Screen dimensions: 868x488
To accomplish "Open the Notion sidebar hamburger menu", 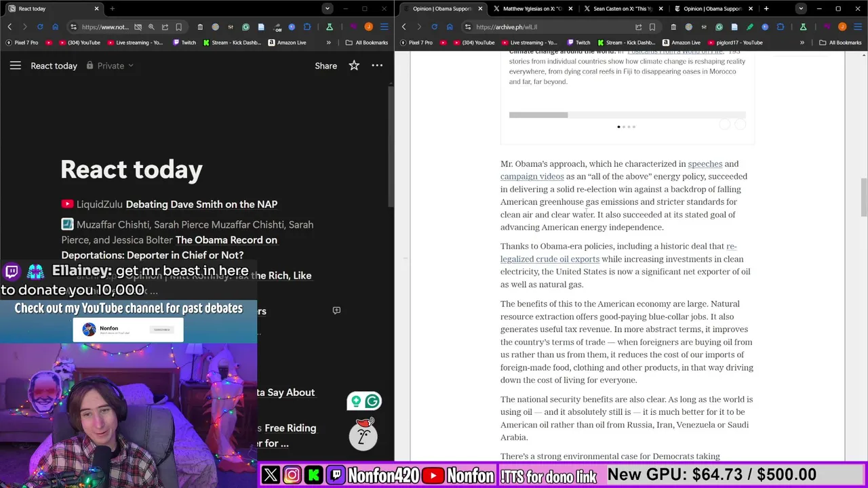I will (16, 66).
